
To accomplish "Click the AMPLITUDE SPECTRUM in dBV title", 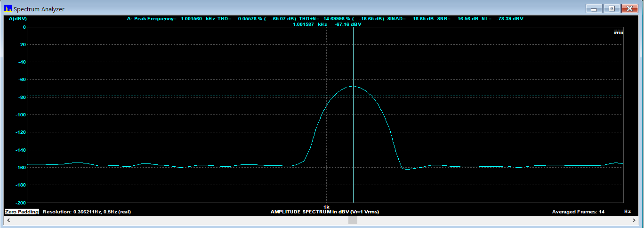I will click(324, 212).
